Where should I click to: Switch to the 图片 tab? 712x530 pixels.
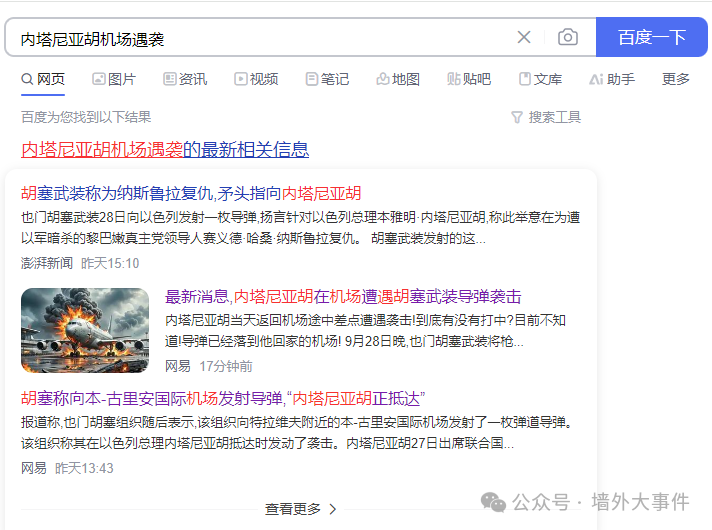114,79
